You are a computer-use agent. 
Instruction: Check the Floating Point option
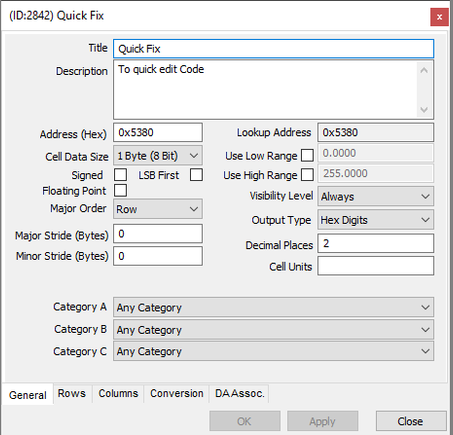point(120,190)
